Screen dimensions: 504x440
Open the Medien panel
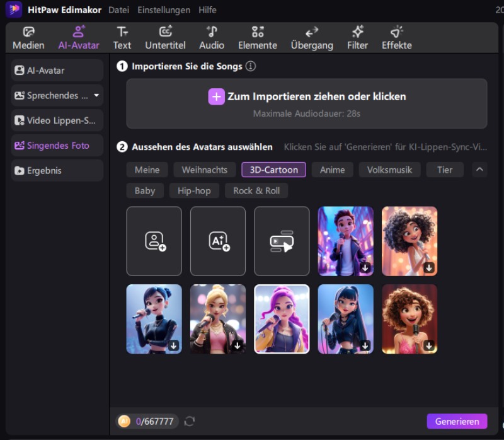pos(28,37)
